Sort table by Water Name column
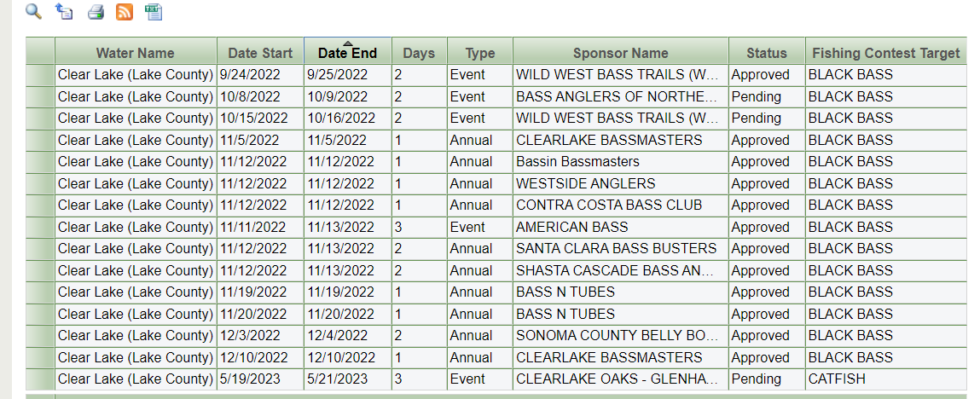This screenshot has width=980, height=399. point(135,53)
